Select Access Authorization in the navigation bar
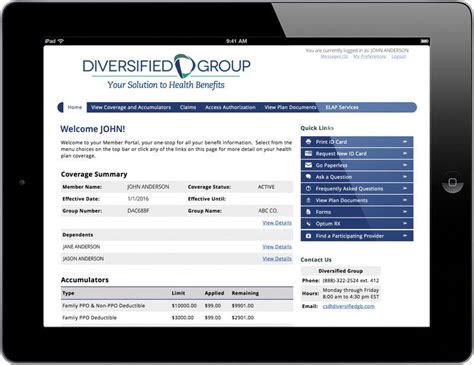474x365 pixels. click(x=230, y=107)
